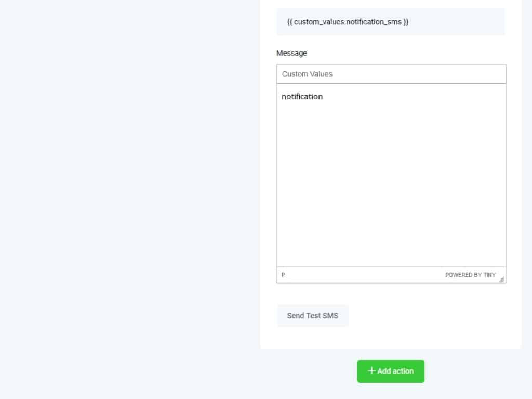Place cursor right after "notification" text
Screen dimensions: 532x399
(x=323, y=97)
